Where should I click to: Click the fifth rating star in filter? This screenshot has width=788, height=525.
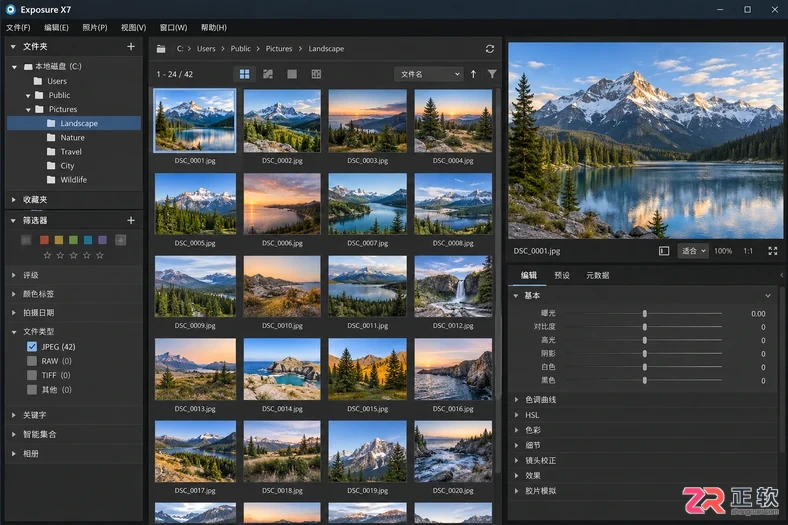(100, 255)
